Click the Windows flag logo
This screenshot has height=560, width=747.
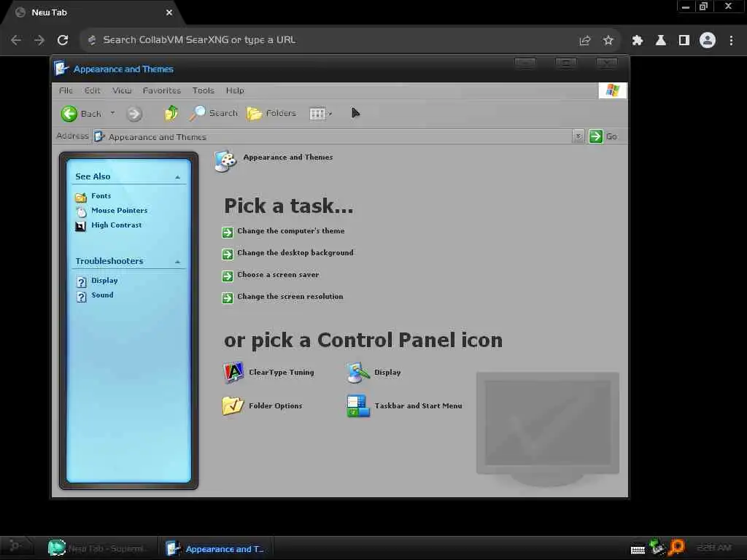coord(613,90)
